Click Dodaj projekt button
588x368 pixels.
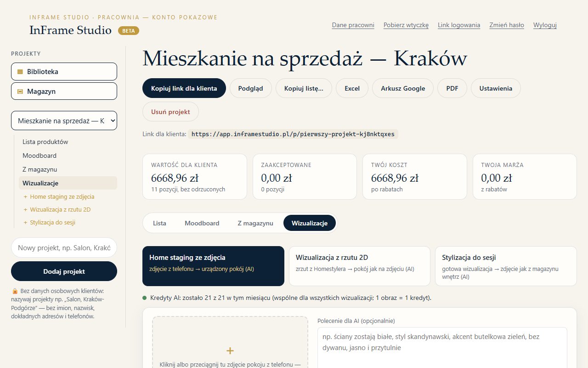click(x=64, y=271)
